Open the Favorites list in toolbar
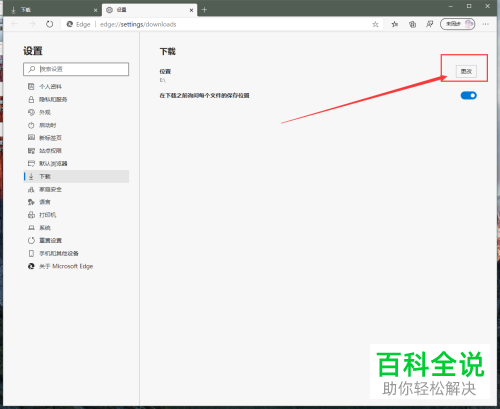Image resolution: width=500 pixels, height=409 pixels. click(395, 24)
